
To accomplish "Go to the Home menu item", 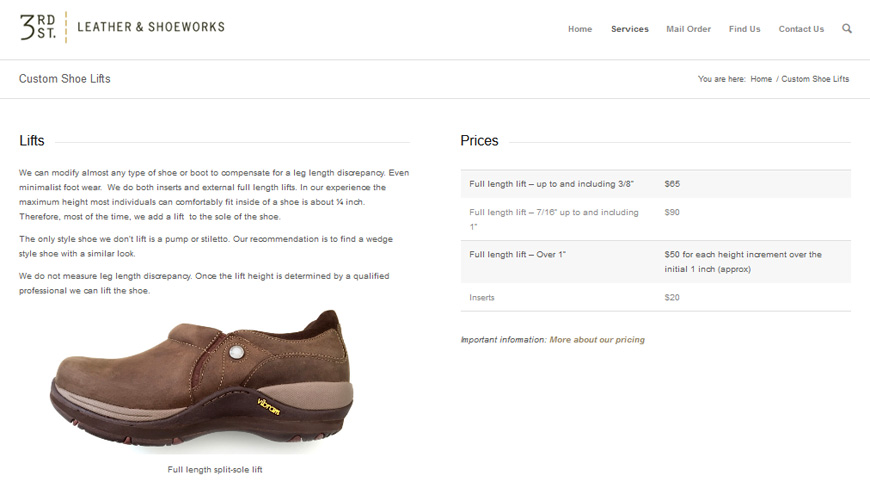I will click(x=580, y=29).
